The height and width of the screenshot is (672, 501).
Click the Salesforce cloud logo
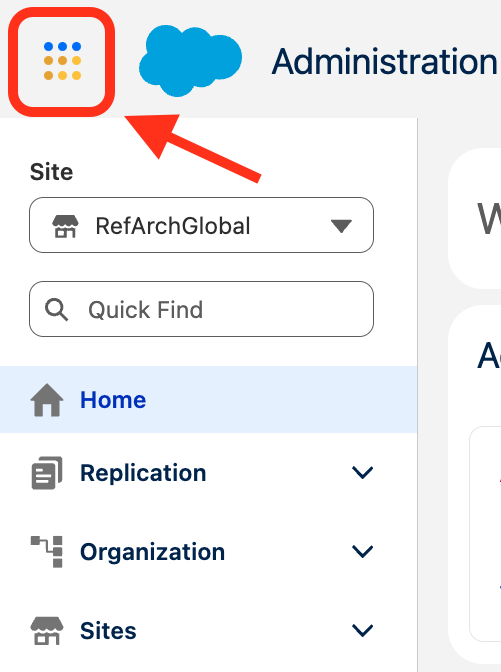[x=190, y=60]
